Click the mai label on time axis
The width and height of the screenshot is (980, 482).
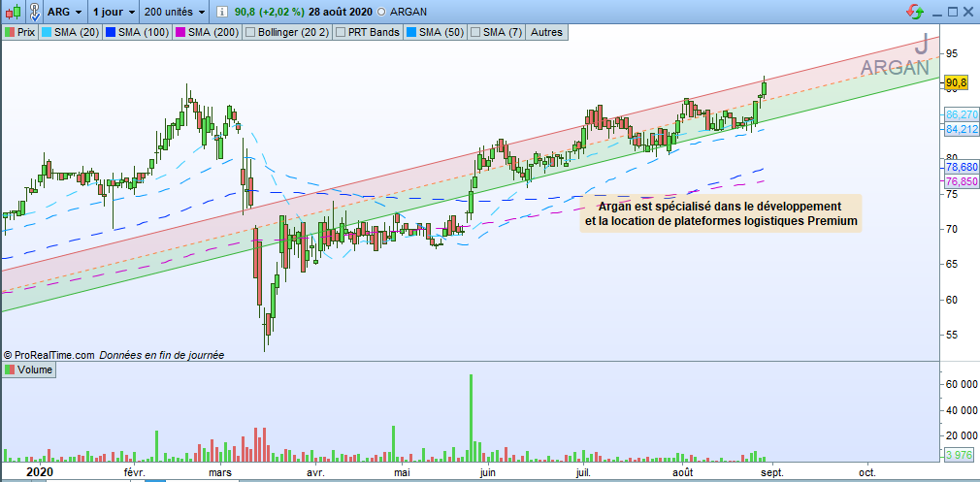[400, 472]
